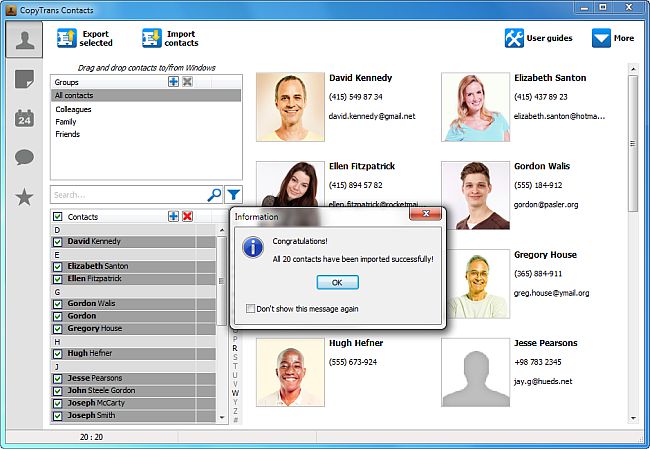
Task: Click in the Search input field
Action: 129,194
